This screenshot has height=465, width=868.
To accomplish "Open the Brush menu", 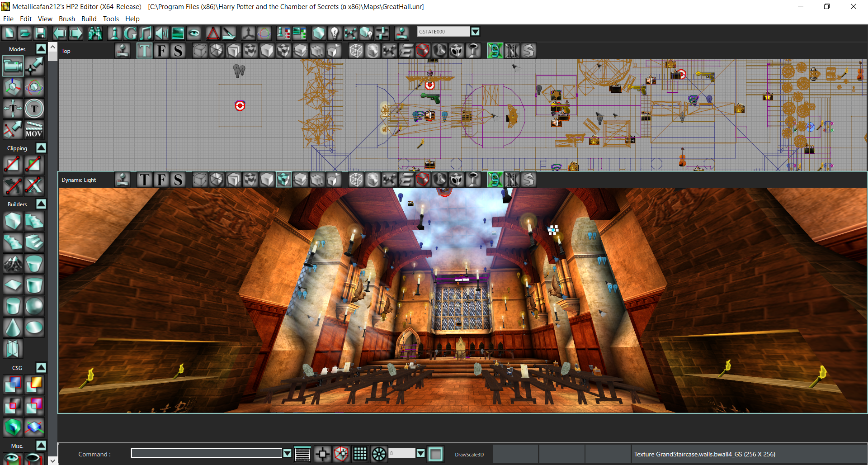I will point(66,19).
